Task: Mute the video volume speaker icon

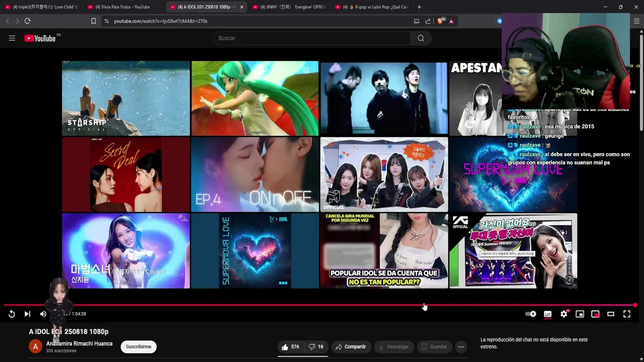Action: click(x=43, y=314)
